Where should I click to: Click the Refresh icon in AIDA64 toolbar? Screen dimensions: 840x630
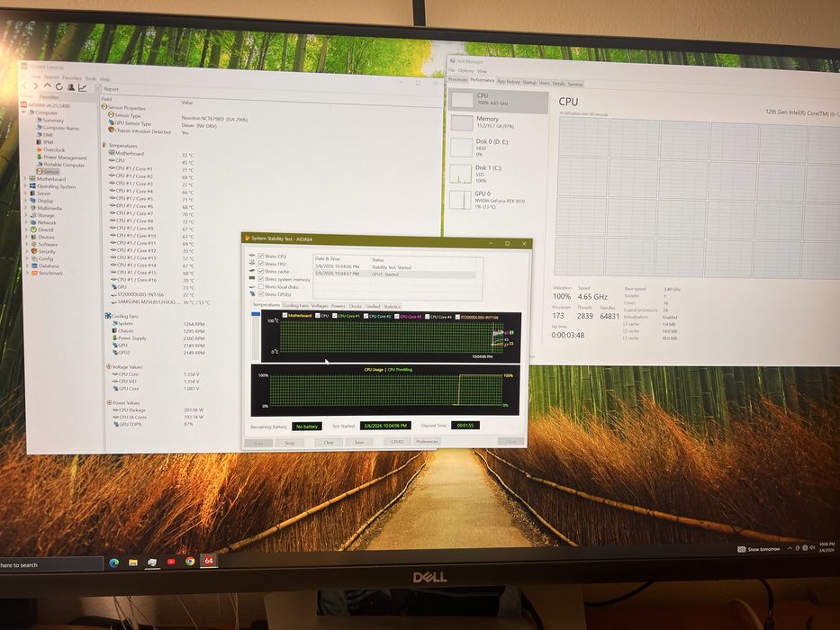[59, 86]
